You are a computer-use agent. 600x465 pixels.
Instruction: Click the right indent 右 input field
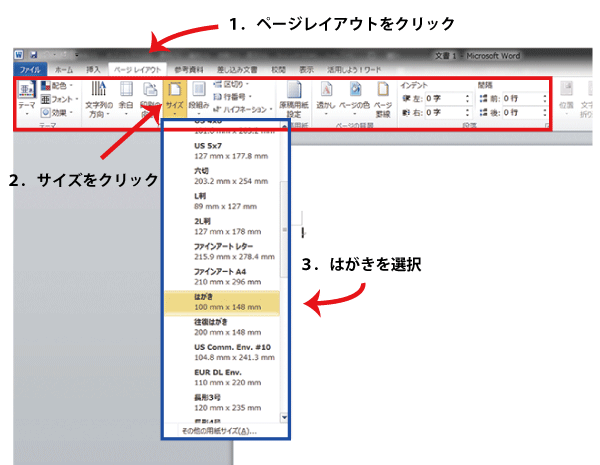(x=444, y=113)
